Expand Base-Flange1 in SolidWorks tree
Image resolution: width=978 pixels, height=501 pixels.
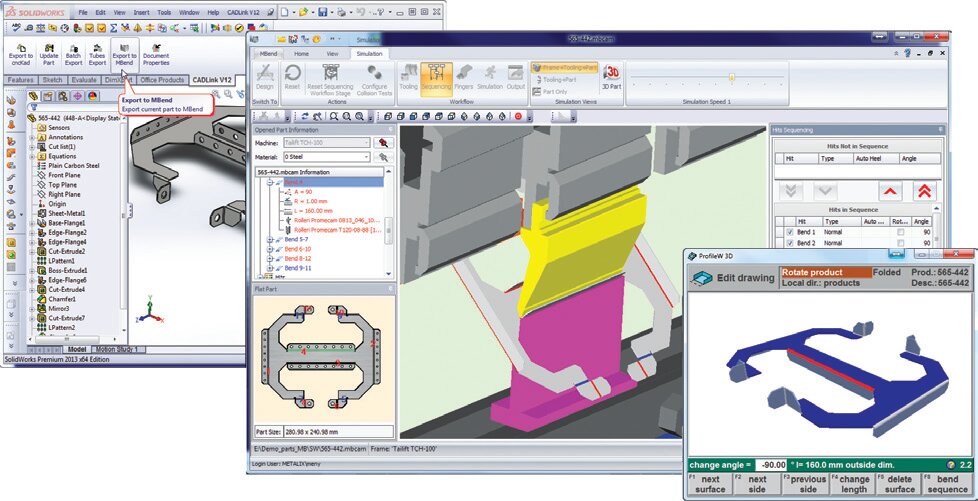32,223
